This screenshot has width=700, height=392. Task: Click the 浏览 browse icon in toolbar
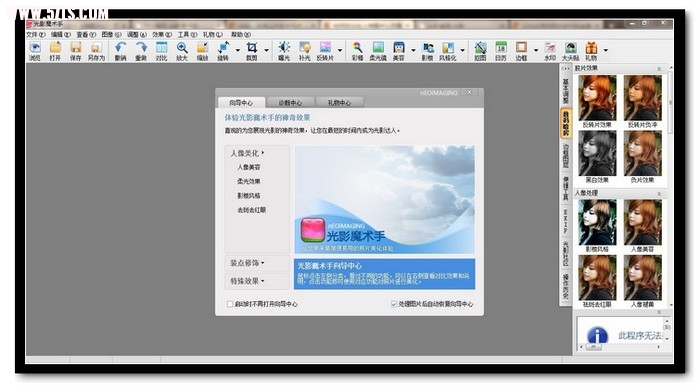click(x=35, y=47)
